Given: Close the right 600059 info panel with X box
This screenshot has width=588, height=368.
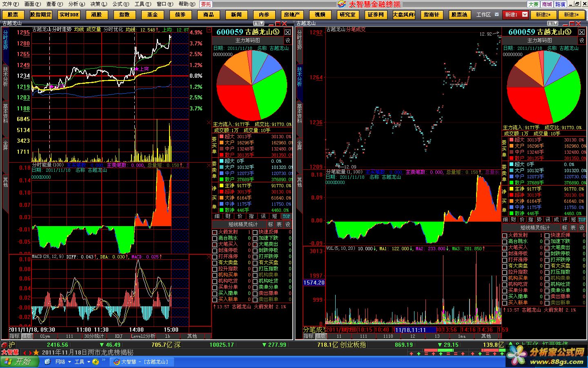Looking at the screenshot, I should pyautogui.click(x=581, y=32).
